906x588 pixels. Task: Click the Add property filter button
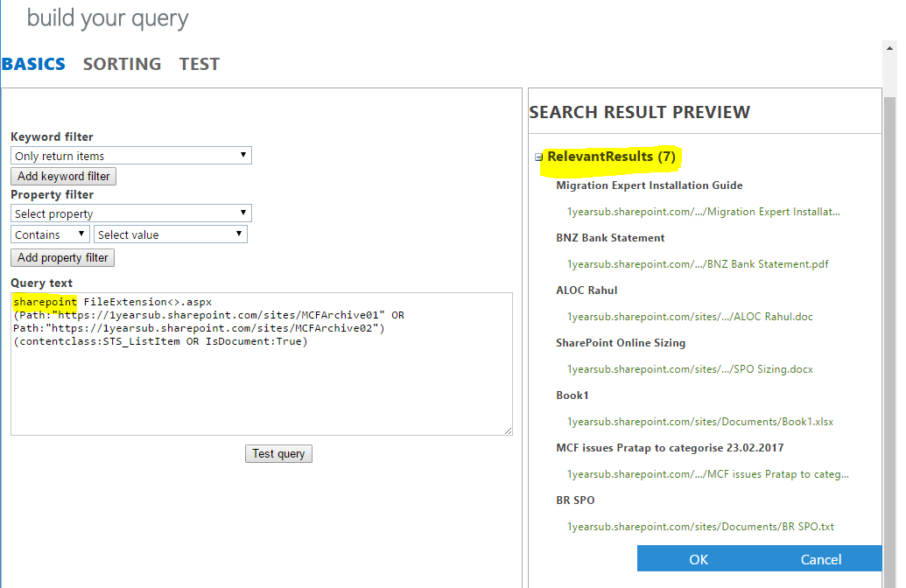click(62, 257)
